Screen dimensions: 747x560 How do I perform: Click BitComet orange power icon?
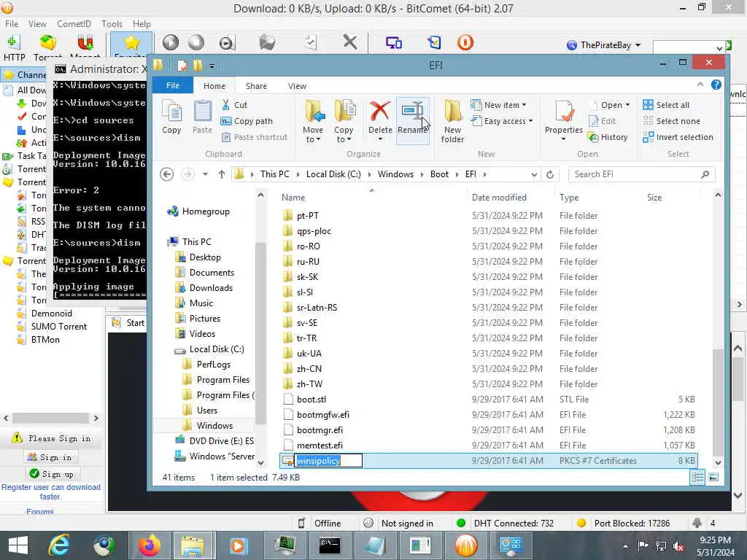tap(465, 42)
